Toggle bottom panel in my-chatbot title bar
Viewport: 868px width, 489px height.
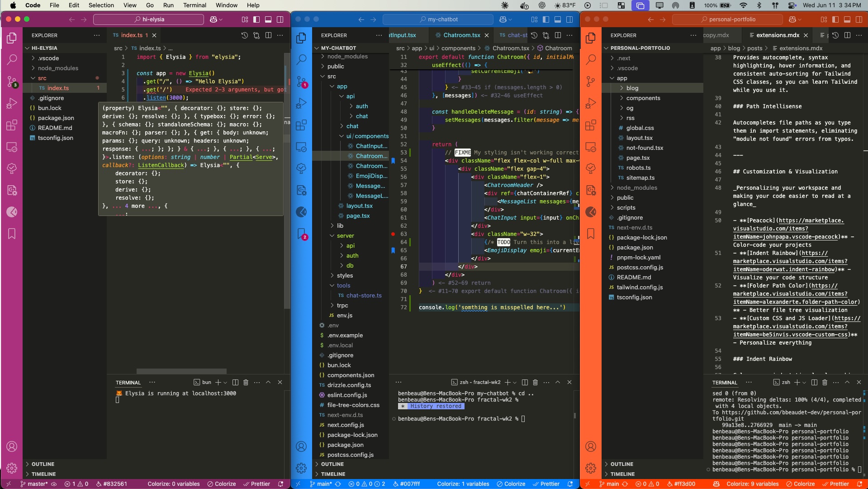pyautogui.click(x=558, y=19)
